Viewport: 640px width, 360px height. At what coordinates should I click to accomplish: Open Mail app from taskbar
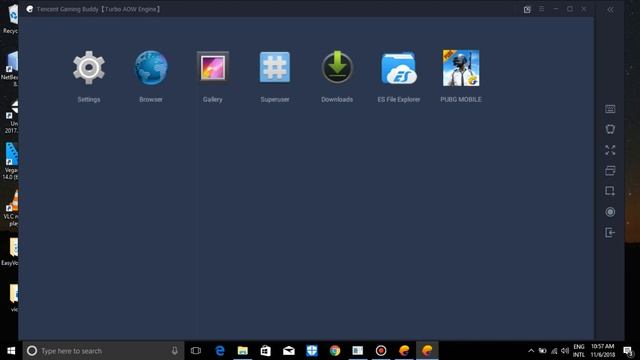[x=289, y=351]
